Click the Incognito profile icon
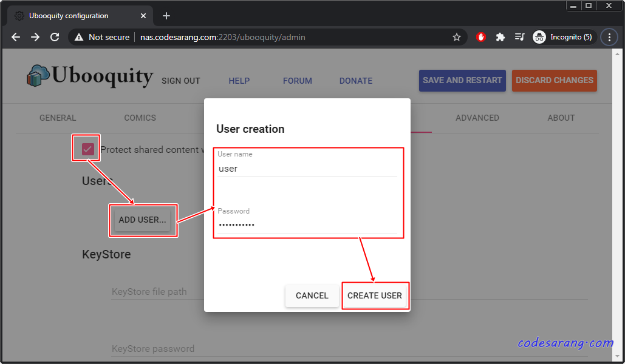 point(539,37)
